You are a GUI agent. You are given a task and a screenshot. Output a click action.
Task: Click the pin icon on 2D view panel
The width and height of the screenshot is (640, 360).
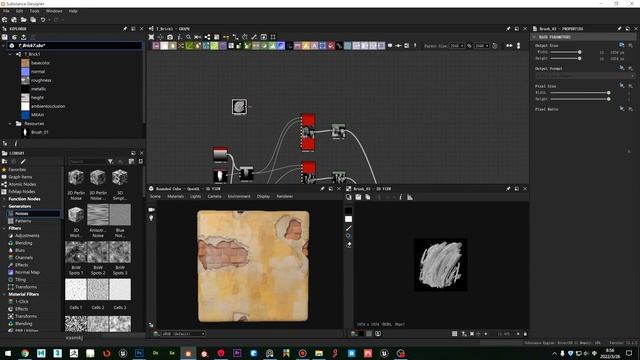pyautogui.click(x=508, y=189)
